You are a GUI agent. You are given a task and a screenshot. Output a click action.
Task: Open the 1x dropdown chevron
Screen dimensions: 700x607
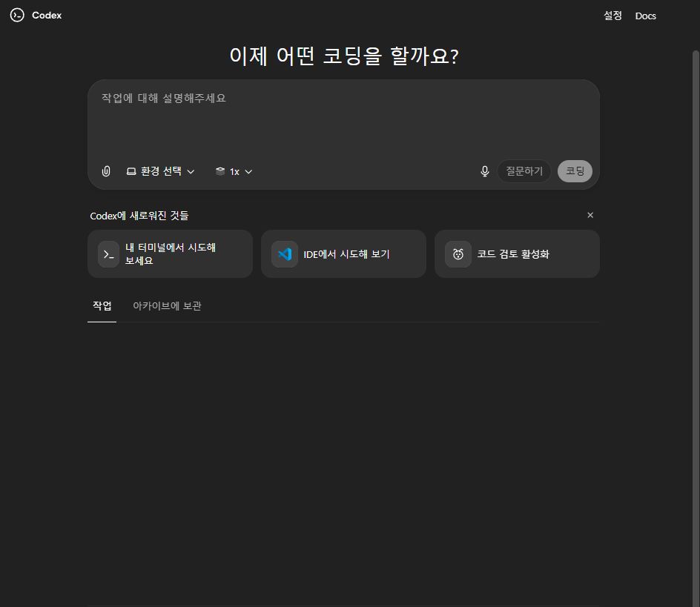coord(248,172)
